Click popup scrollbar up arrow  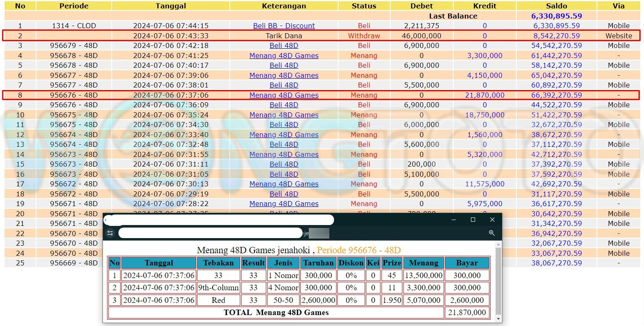point(498,244)
